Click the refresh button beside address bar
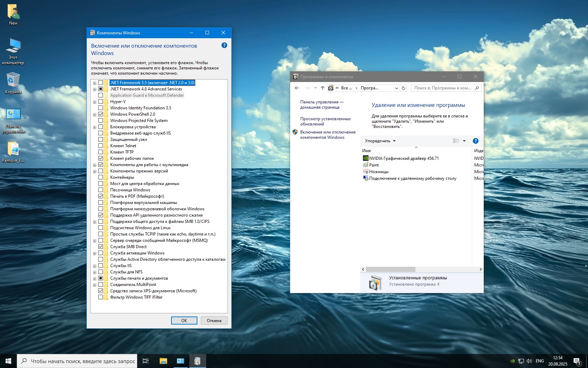 [x=404, y=88]
